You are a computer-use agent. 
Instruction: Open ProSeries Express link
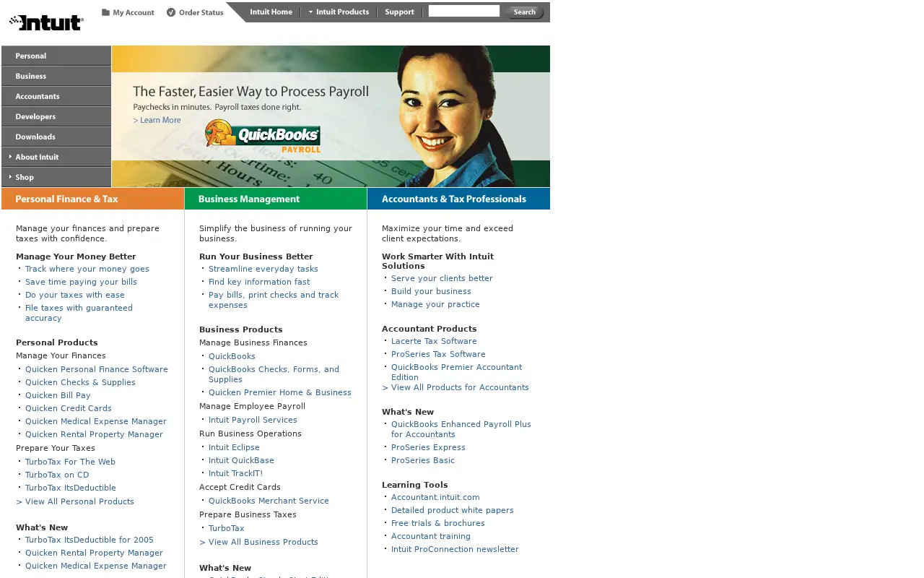coord(428,447)
